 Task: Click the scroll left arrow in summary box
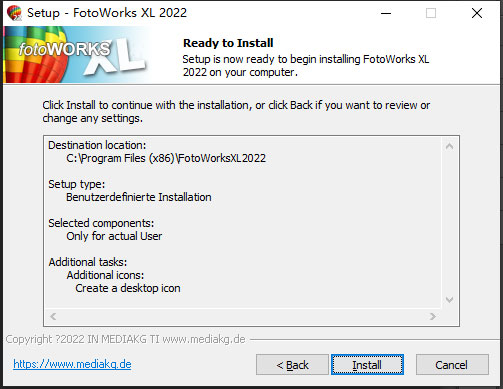click(53, 316)
